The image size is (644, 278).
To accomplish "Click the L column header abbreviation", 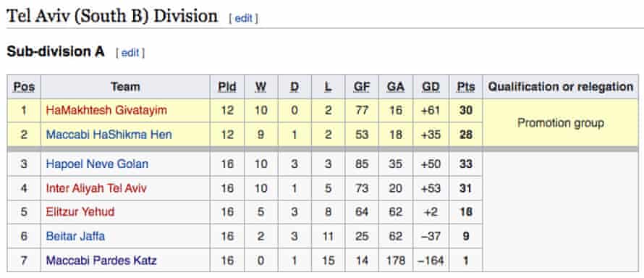I will click(329, 87).
